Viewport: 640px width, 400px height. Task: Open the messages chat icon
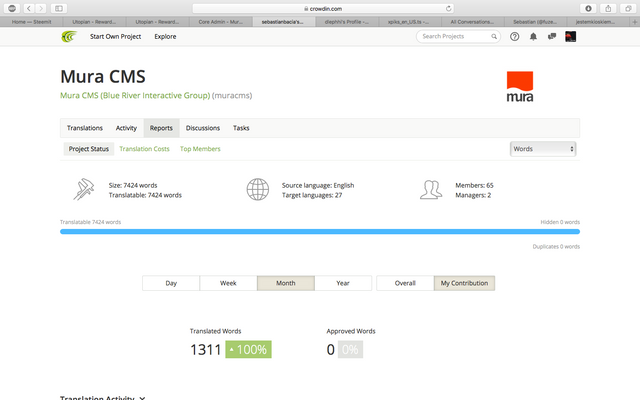[552, 36]
